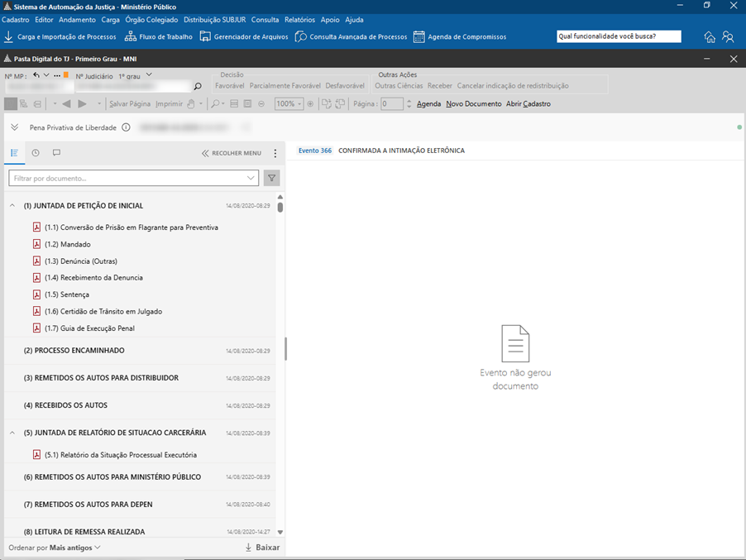
Task: Click the filter funnel icon
Action: click(x=271, y=178)
